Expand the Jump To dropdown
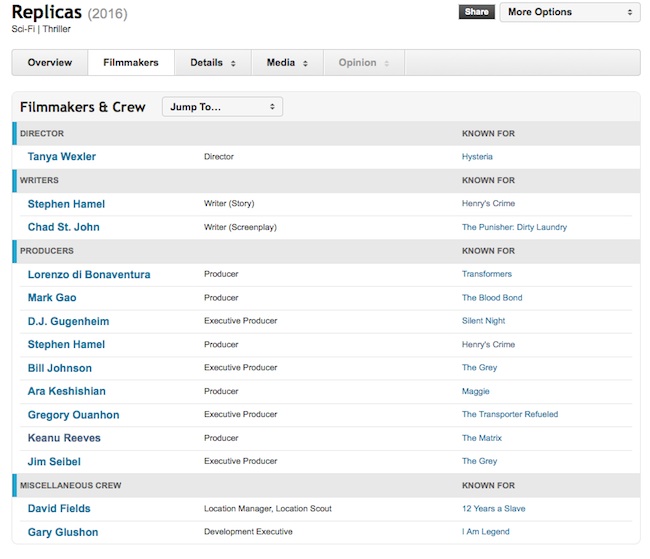650x559 pixels. coord(222,107)
